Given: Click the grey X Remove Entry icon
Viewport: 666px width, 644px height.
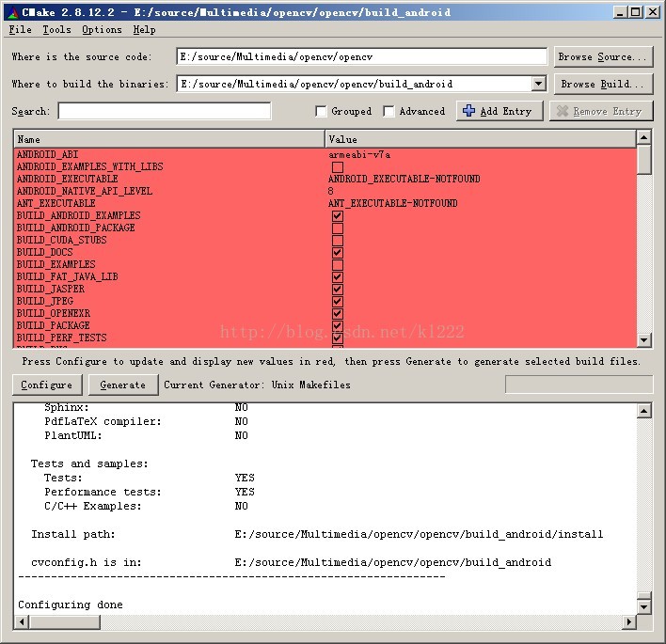Looking at the screenshot, I should 563,111.
